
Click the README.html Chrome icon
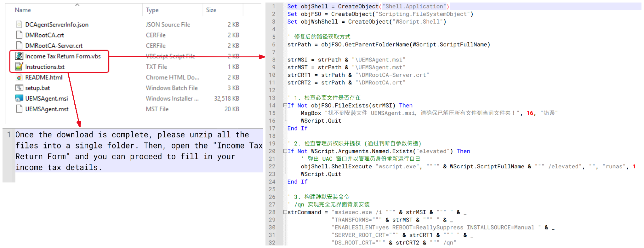[19, 78]
